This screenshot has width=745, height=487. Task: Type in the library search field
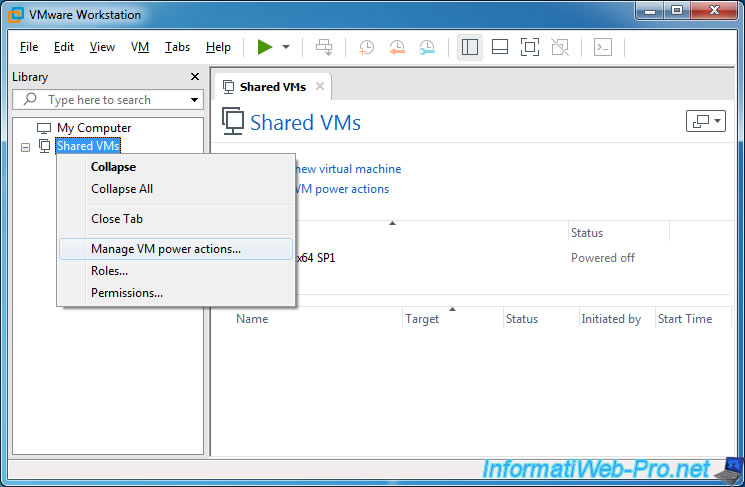coord(108,100)
